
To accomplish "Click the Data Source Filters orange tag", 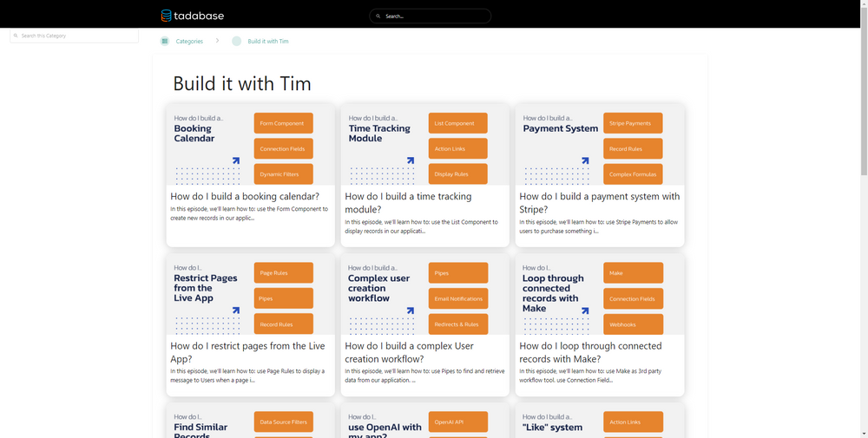I will click(x=284, y=422).
